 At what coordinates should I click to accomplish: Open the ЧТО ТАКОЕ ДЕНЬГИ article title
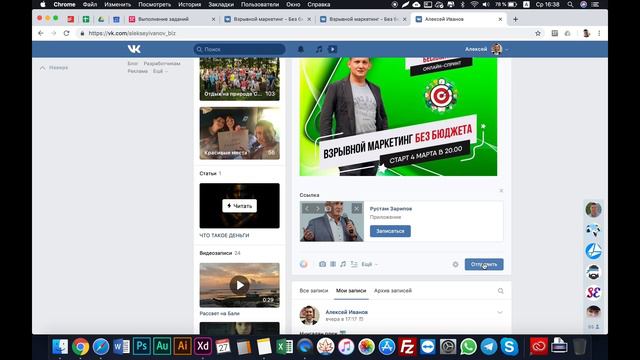coord(224,236)
